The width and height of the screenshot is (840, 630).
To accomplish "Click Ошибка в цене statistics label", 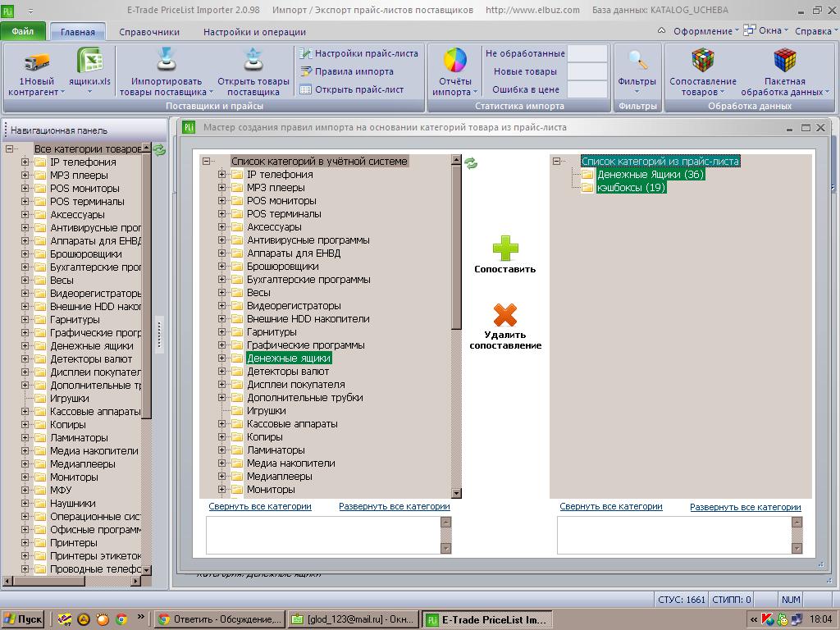I will coord(526,89).
